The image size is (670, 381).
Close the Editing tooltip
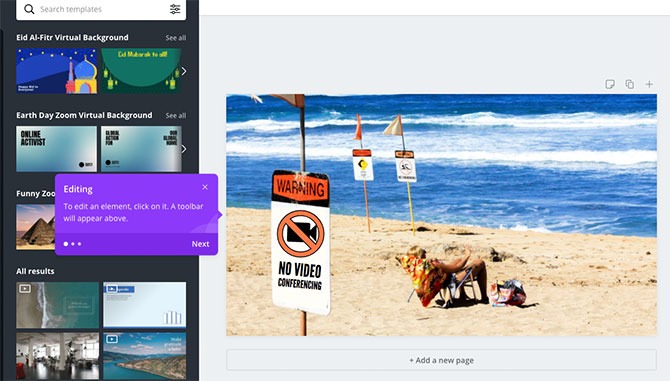click(205, 187)
